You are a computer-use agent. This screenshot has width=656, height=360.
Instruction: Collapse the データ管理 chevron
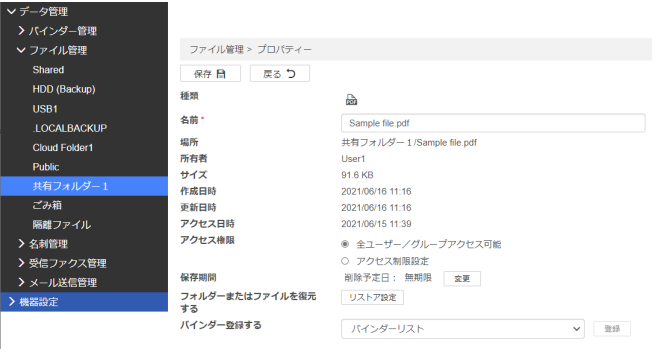click(x=11, y=11)
